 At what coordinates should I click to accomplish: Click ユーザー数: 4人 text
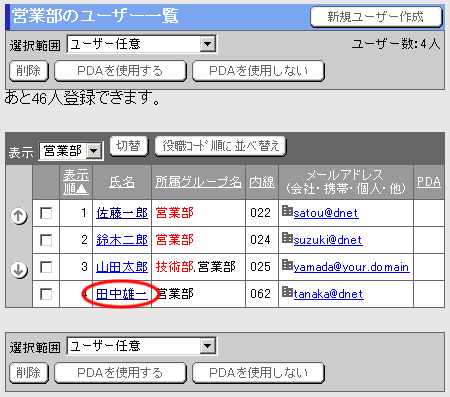[x=396, y=44]
